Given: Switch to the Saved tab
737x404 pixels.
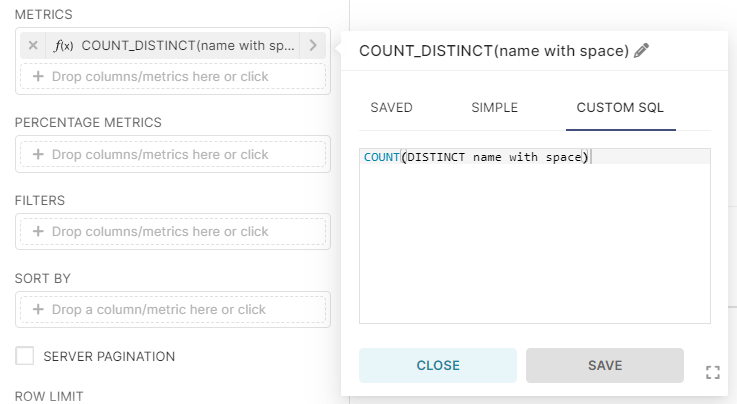Looking at the screenshot, I should click(x=392, y=108).
